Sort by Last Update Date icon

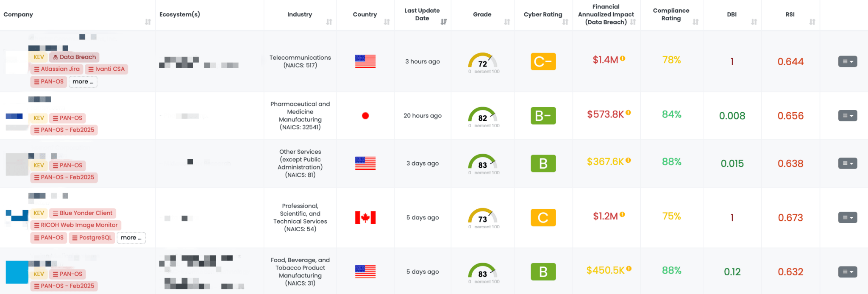tap(443, 22)
